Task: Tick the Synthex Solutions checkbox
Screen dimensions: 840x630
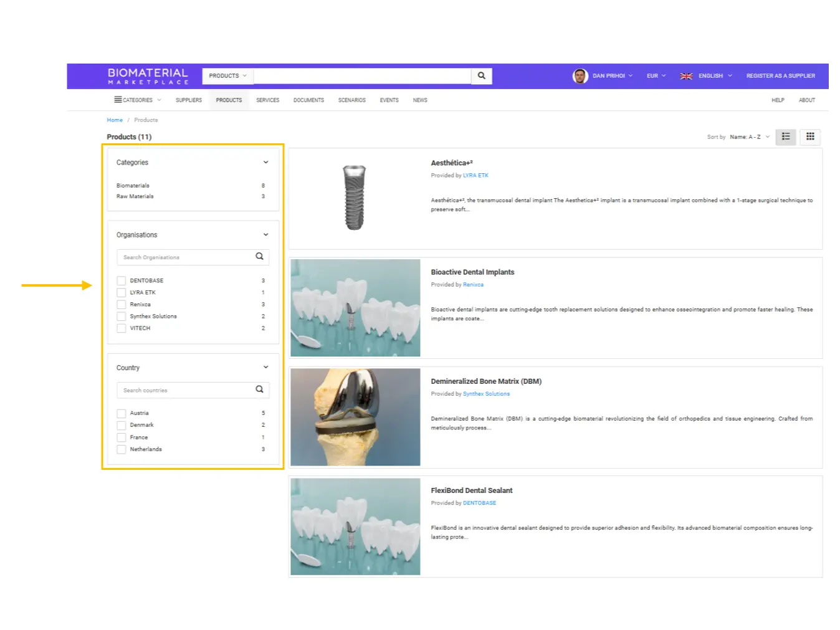Action: coord(122,317)
